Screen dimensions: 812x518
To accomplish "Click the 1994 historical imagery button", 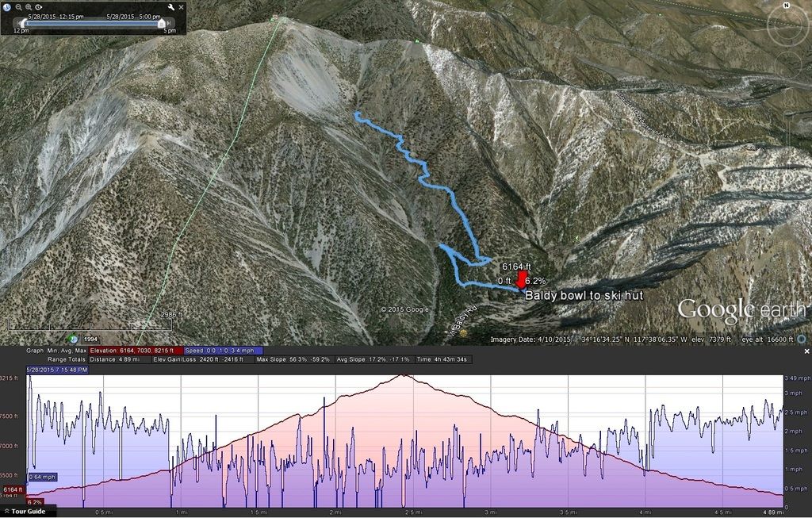I will [x=90, y=340].
